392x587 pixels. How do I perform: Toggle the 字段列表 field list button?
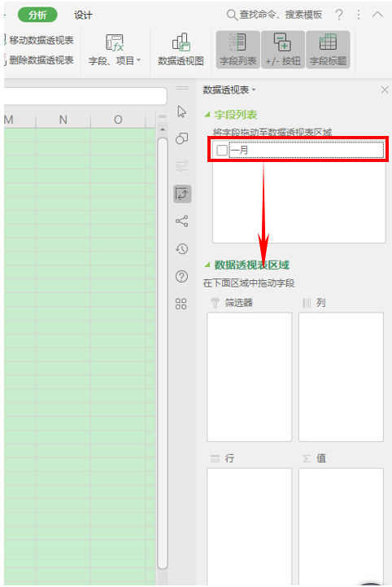pyautogui.click(x=238, y=50)
